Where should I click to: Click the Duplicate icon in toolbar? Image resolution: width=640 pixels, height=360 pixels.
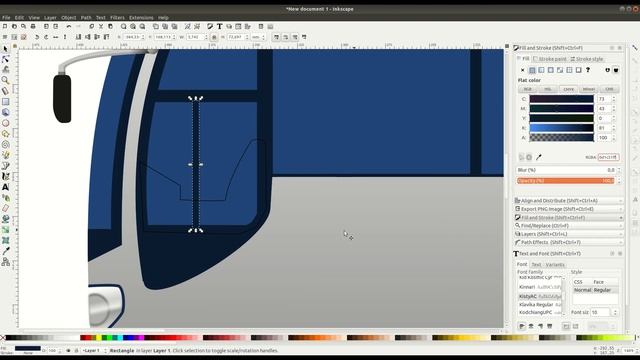point(156,27)
